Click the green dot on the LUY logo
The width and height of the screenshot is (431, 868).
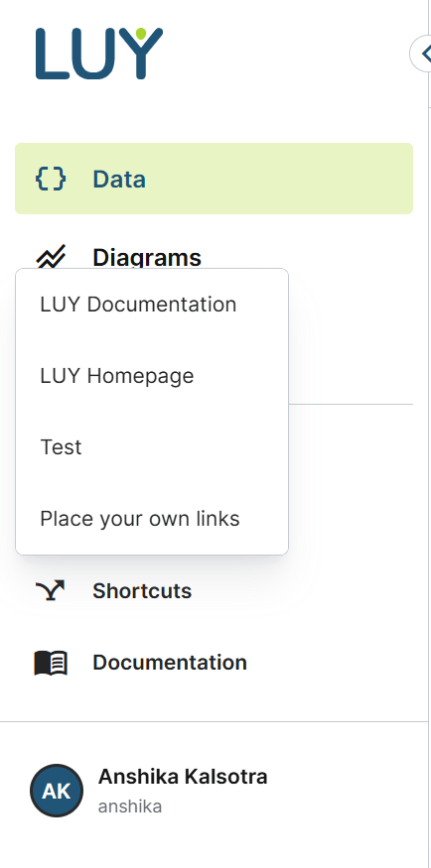(x=141, y=33)
